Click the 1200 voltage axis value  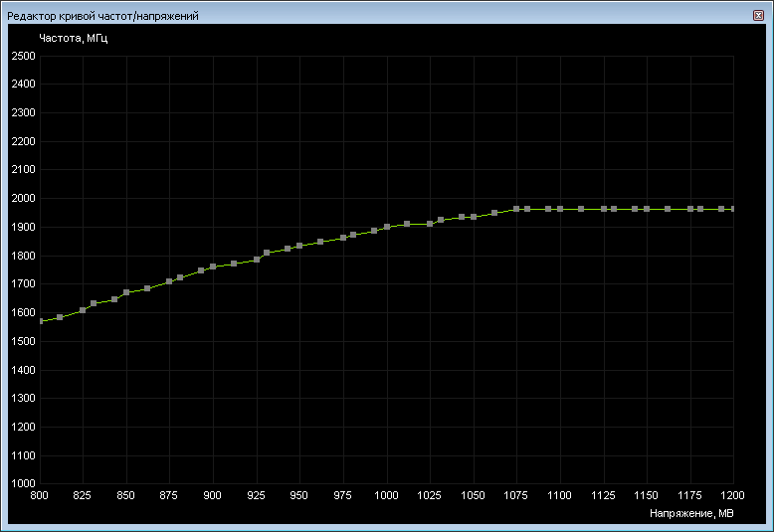coord(732,495)
